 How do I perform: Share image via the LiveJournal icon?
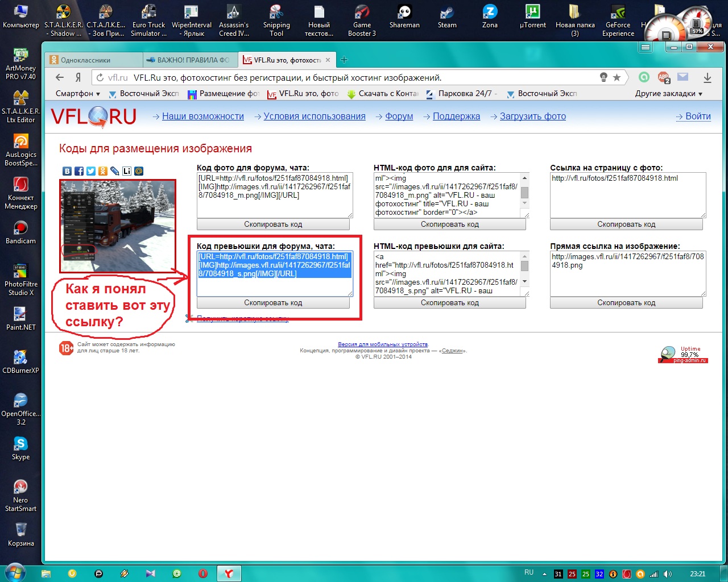[127, 171]
